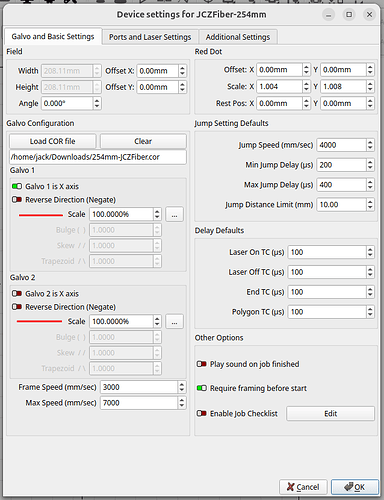The height and width of the screenshot is (500, 384).
Task: Adjust Jump Distance Limit stepper
Action: click(370, 205)
